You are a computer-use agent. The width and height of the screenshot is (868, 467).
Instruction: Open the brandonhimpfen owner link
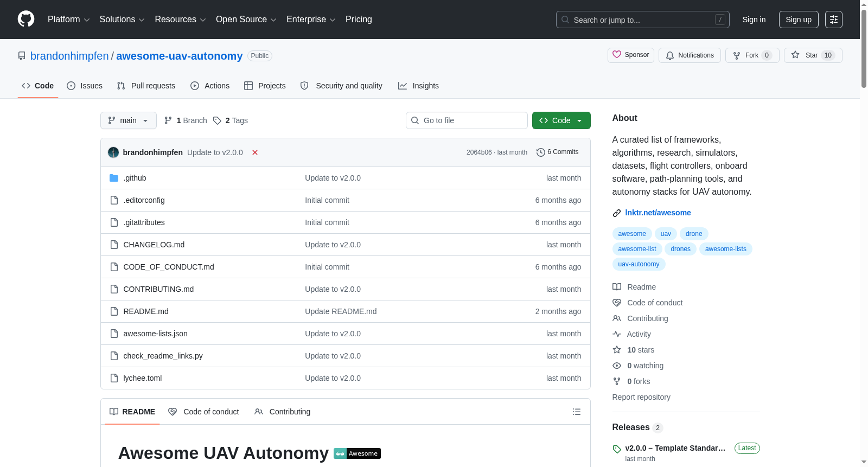[69, 56]
